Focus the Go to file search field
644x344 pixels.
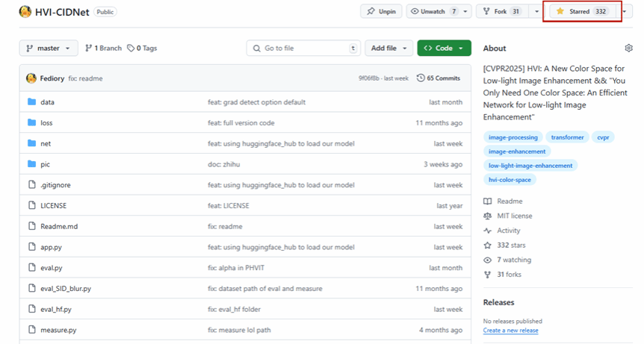[x=303, y=49]
